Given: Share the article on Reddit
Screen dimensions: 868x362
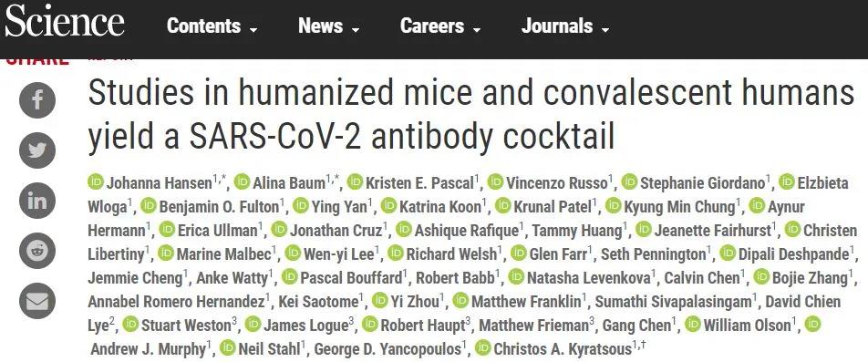Looking at the screenshot, I should pos(37,251).
